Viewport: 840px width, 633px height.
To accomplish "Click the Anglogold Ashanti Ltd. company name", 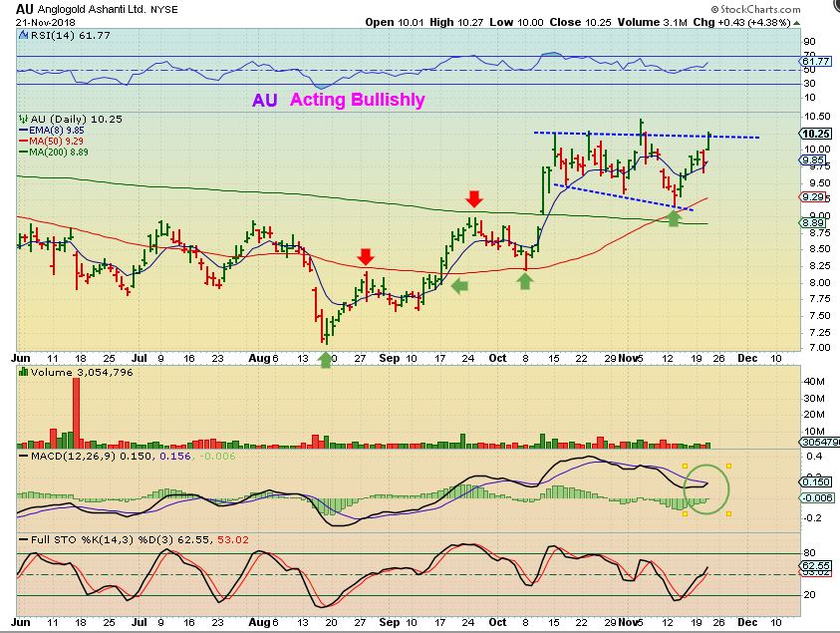I will coord(91,9).
